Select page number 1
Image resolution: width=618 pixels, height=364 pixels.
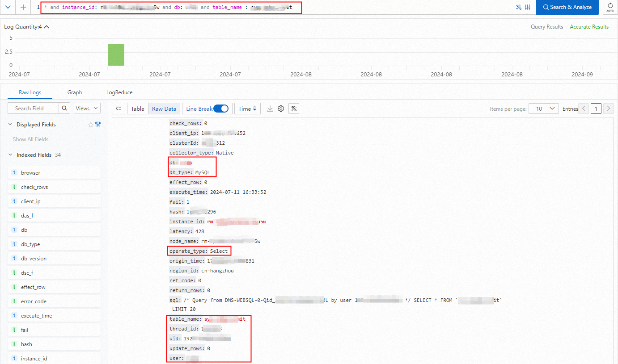pyautogui.click(x=596, y=109)
